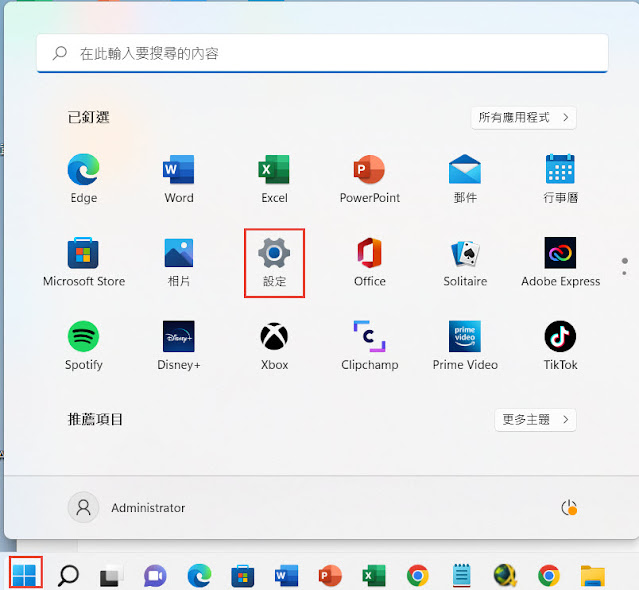The height and width of the screenshot is (590, 639).
Task: Launch Word from the pinned apps grid
Action: 179,178
